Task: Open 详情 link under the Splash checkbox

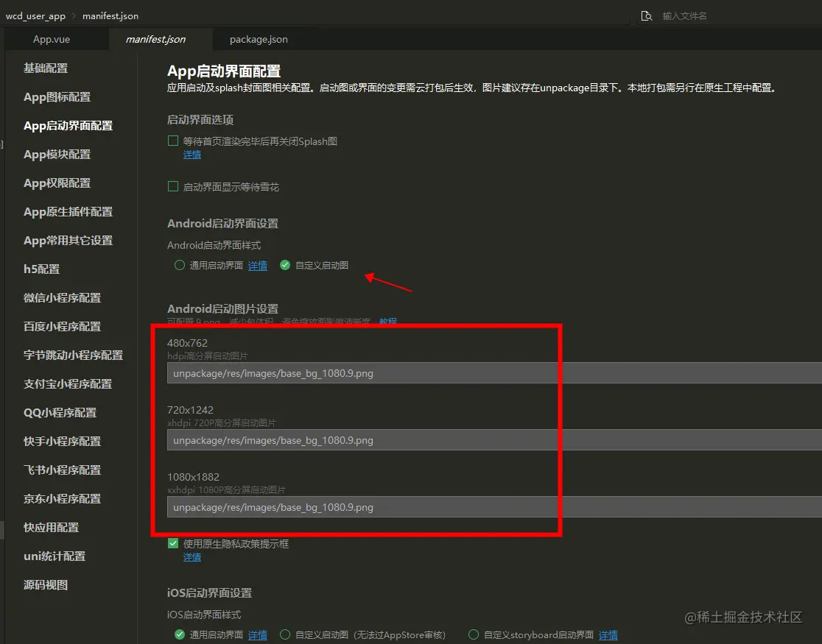Action: coord(192,155)
